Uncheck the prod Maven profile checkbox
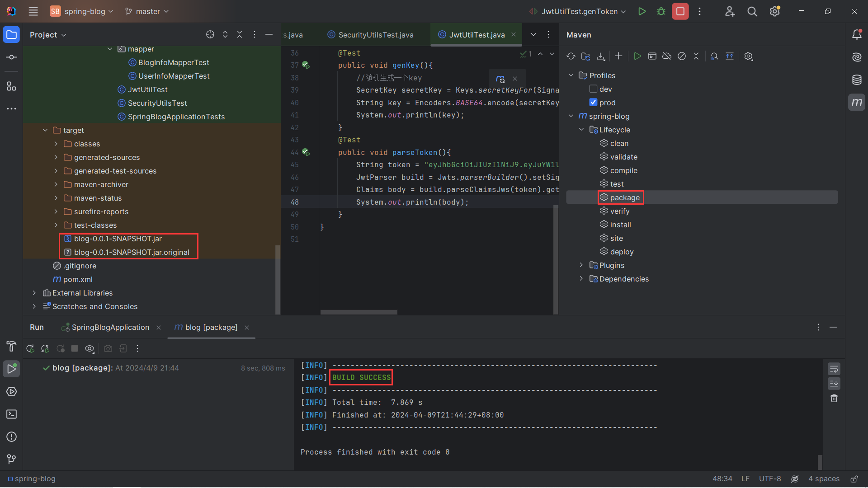Viewport: 868px width, 488px height. [593, 103]
